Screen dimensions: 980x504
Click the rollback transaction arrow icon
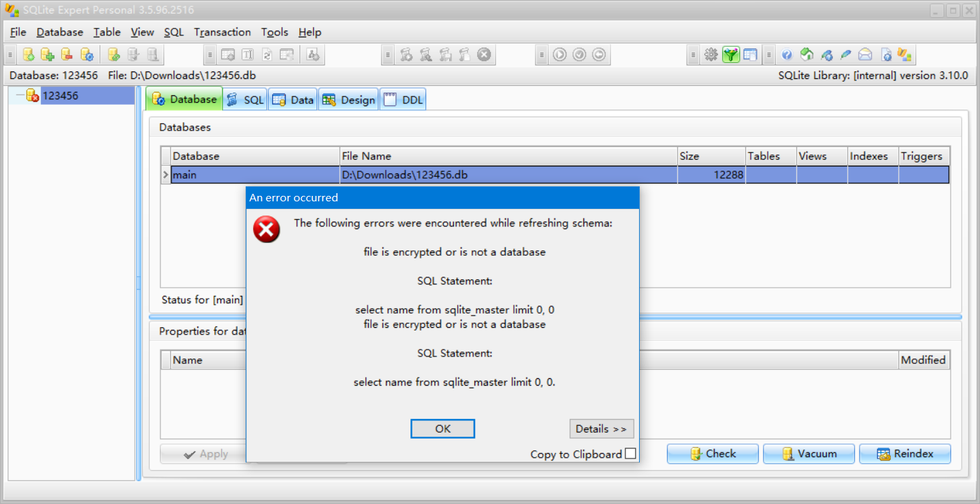599,54
